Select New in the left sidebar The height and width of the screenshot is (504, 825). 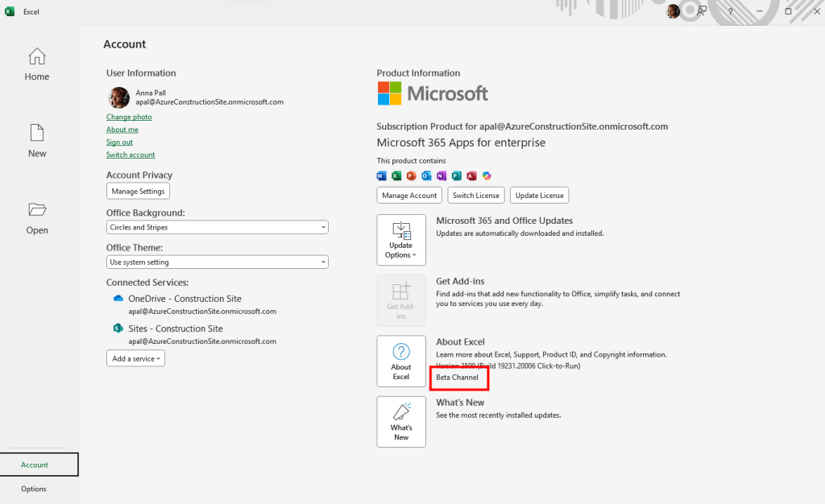(37, 141)
